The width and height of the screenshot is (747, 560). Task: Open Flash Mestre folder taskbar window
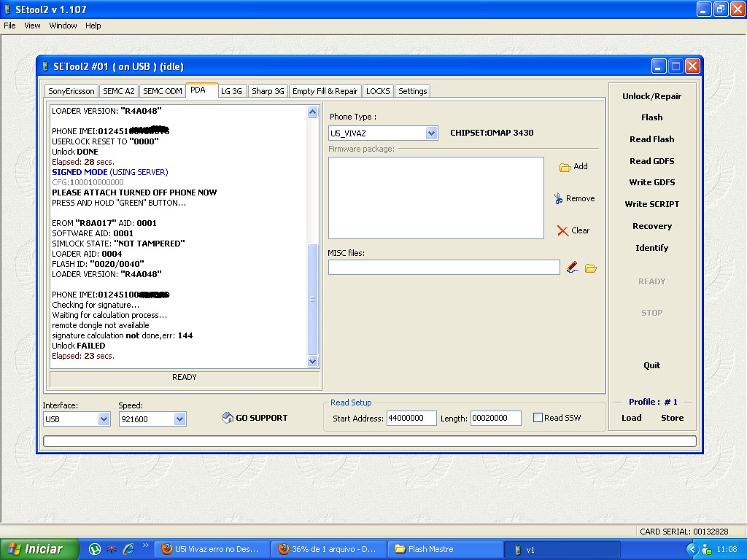pos(446,549)
